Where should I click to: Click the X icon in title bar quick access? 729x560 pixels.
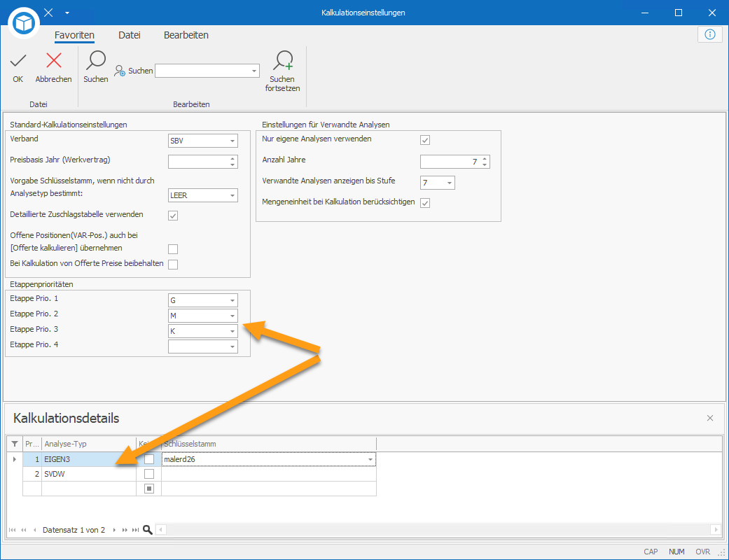click(48, 13)
